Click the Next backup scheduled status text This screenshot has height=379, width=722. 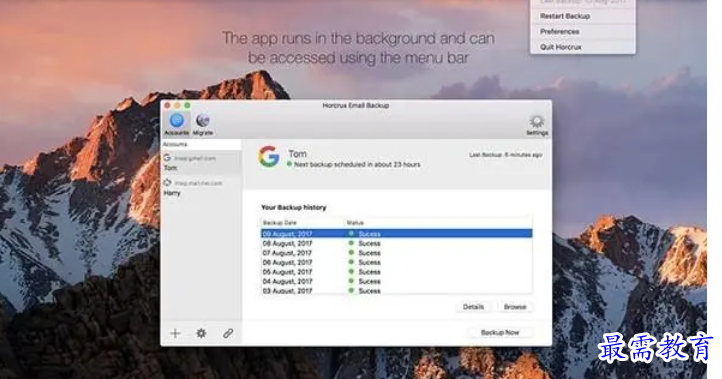tap(357, 164)
